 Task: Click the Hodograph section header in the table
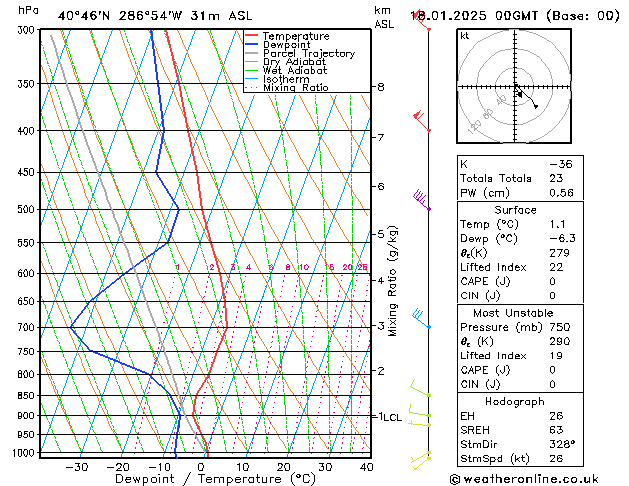[514, 401]
